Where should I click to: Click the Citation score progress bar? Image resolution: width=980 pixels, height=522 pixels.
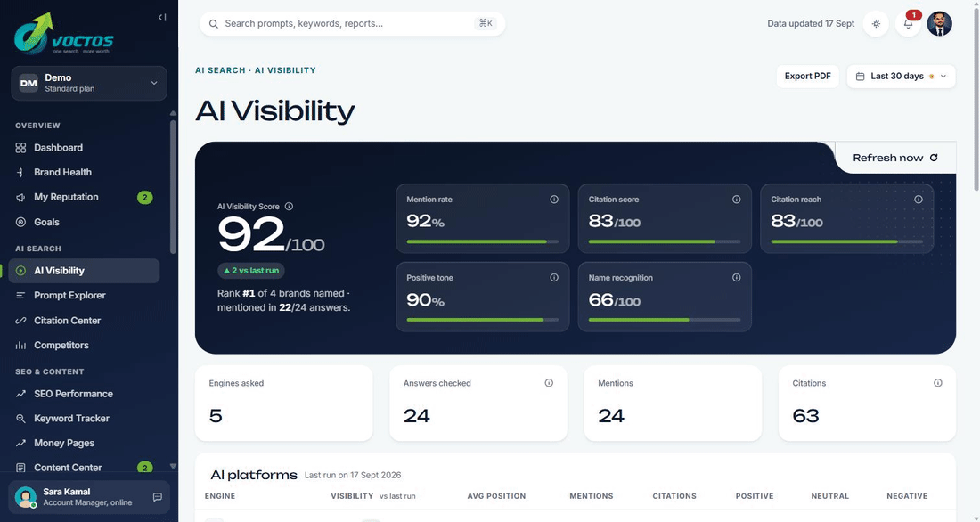pos(665,241)
